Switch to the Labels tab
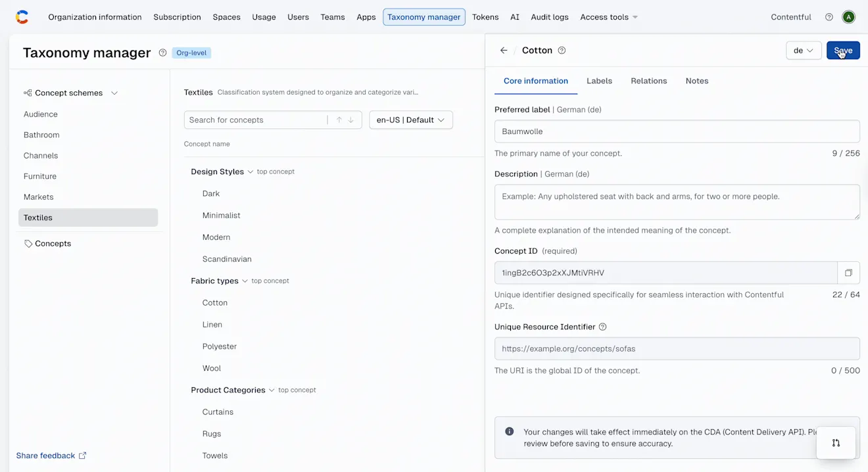 coord(599,81)
